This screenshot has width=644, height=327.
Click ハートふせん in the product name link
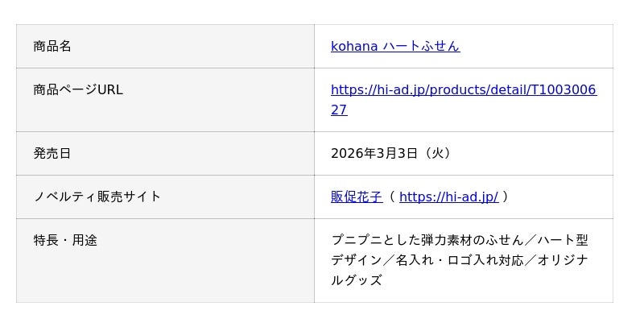(420, 46)
